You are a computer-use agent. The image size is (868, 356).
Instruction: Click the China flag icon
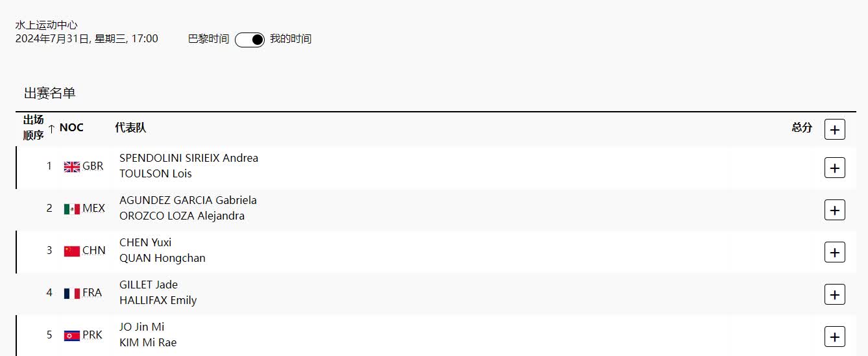tap(71, 251)
